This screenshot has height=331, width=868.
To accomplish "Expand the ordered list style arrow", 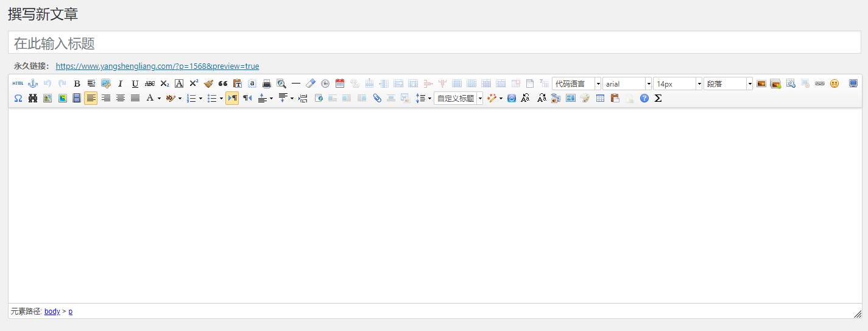I will 200,98.
